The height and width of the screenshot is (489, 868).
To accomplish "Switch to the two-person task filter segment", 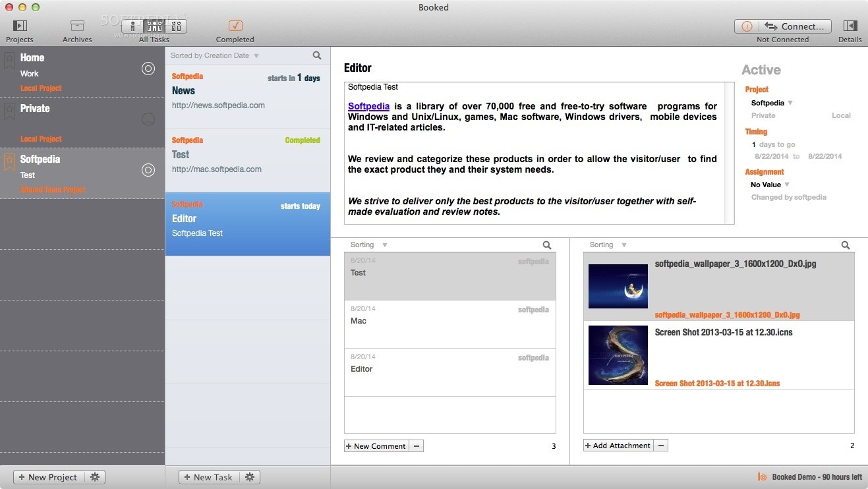I will [176, 26].
